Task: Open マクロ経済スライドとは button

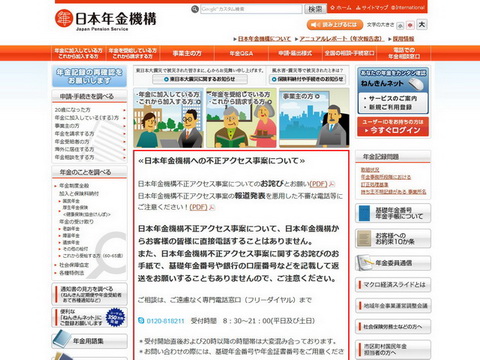Action: click(x=393, y=285)
